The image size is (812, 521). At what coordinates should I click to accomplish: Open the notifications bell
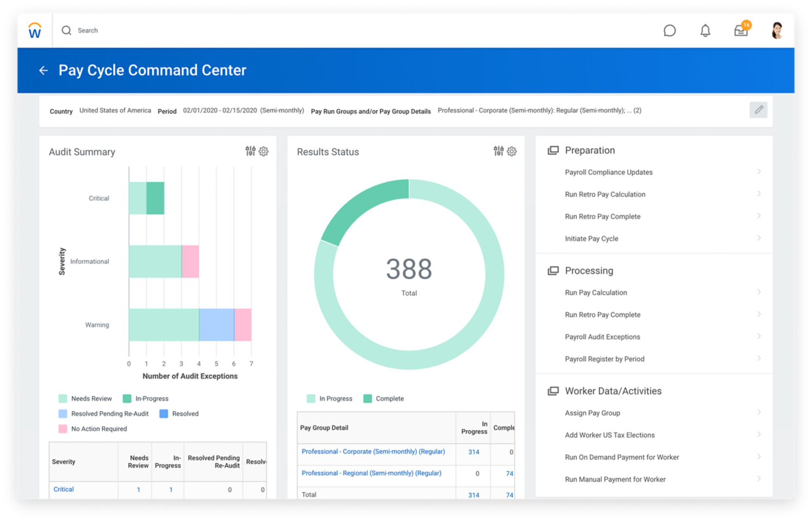click(705, 31)
